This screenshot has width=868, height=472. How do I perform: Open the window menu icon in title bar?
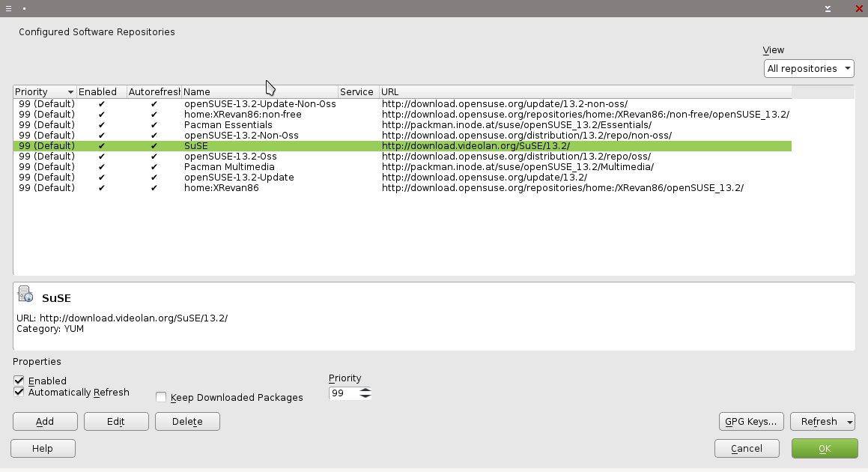pos(8,8)
